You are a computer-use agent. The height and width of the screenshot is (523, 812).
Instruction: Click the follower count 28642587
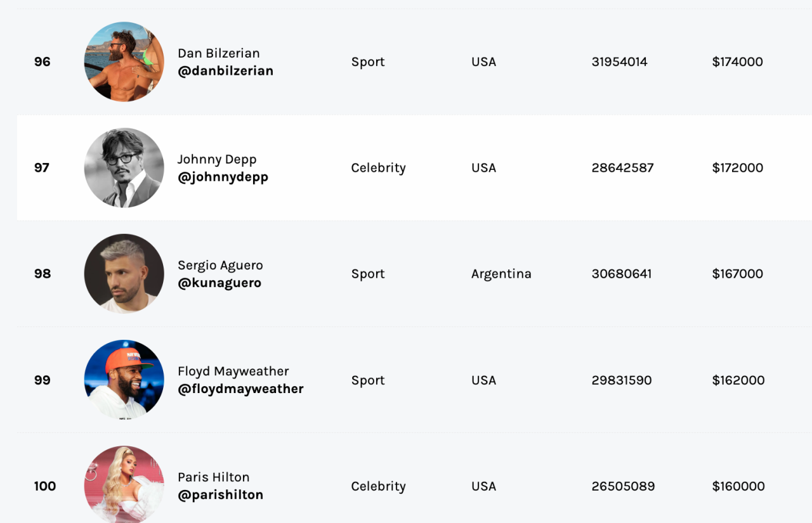click(622, 168)
